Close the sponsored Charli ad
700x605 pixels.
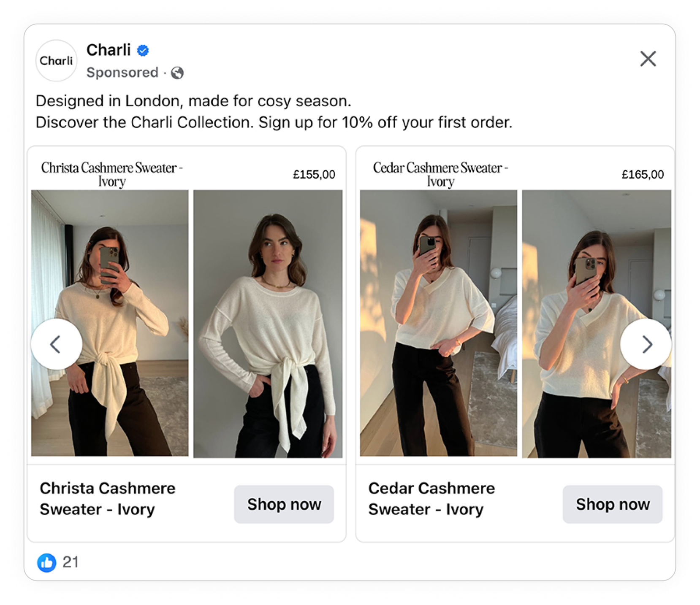coord(648,59)
